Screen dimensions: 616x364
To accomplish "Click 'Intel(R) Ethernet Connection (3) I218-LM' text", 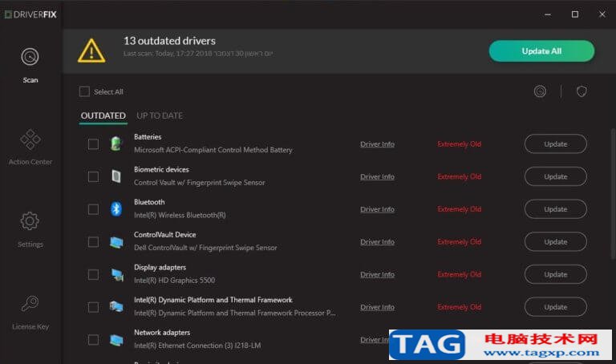I will 197,346.
